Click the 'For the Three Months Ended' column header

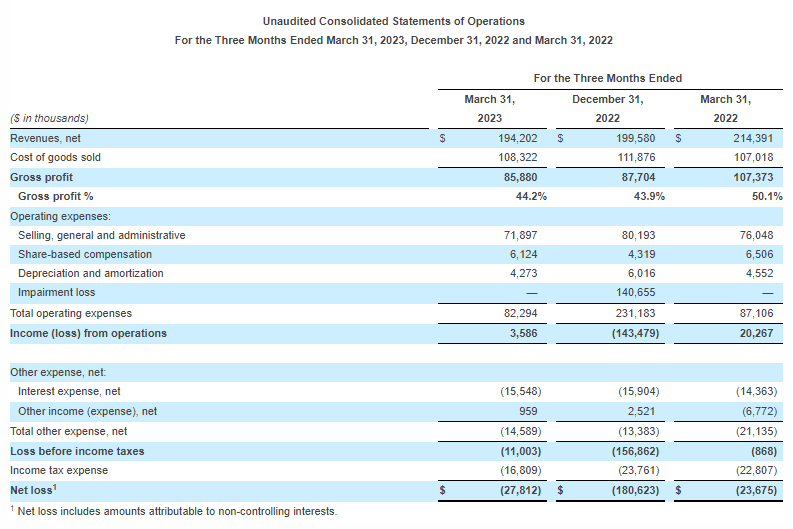coord(607,78)
